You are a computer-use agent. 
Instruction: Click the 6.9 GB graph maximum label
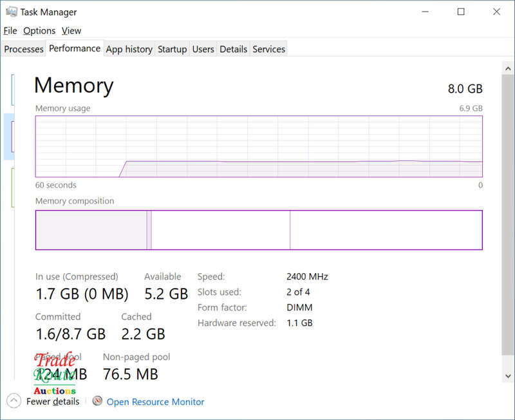471,108
